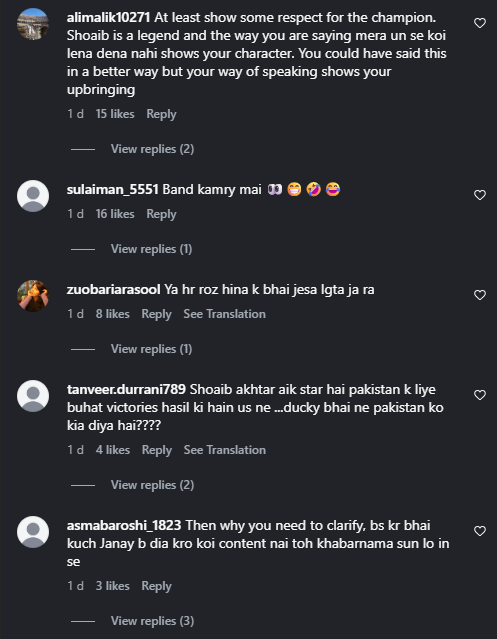Reply to asmabaroshi_1823's comment
Viewport: 497px width, 639px height.
pyautogui.click(x=156, y=586)
